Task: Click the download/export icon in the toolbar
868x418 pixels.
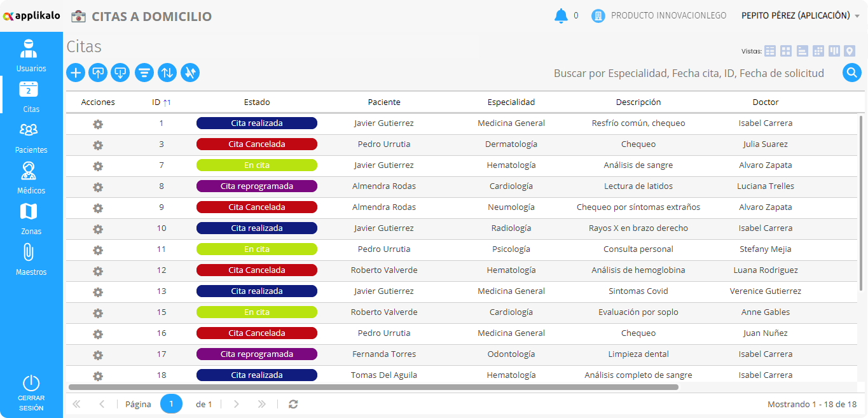Action: (120, 73)
